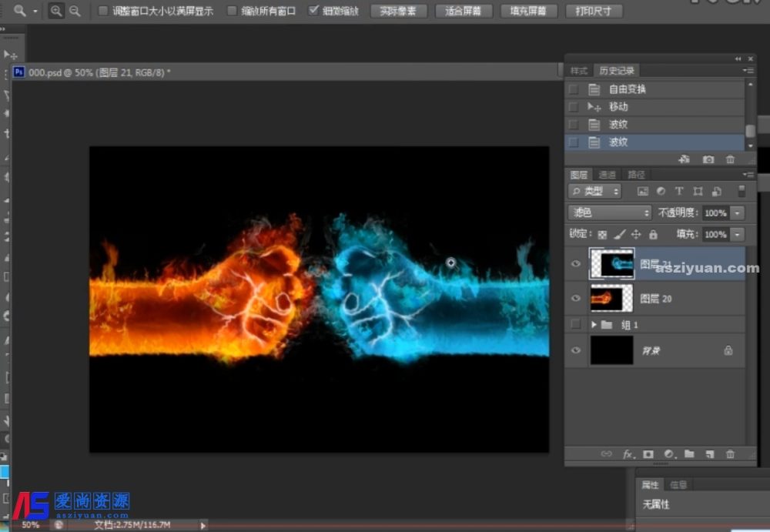Screen dimensions: 770x532
Task: Filter for shape layers icon
Action: click(x=698, y=192)
